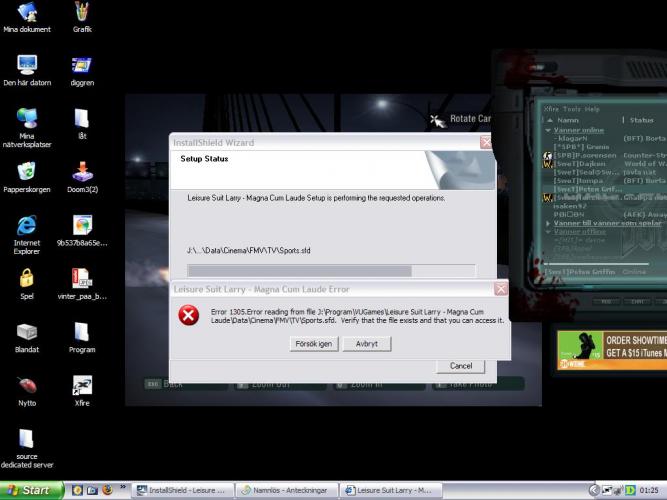Image resolution: width=667 pixels, height=500 pixels.
Task: Select friend isaken92 in Xfire list
Action: click(570, 206)
